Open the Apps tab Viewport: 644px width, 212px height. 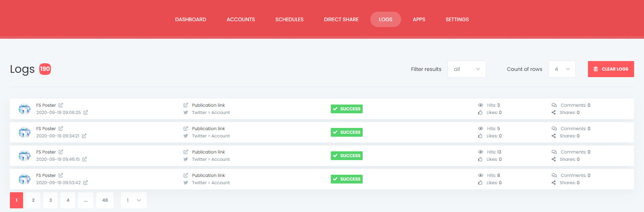tap(419, 19)
